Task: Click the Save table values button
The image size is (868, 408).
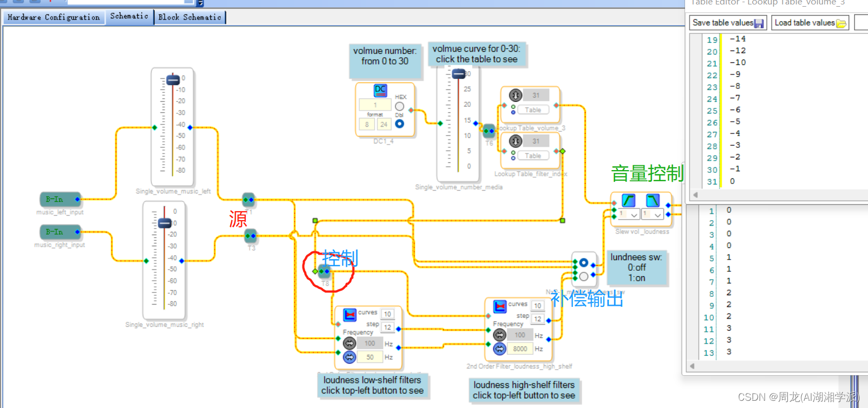Action: (728, 23)
